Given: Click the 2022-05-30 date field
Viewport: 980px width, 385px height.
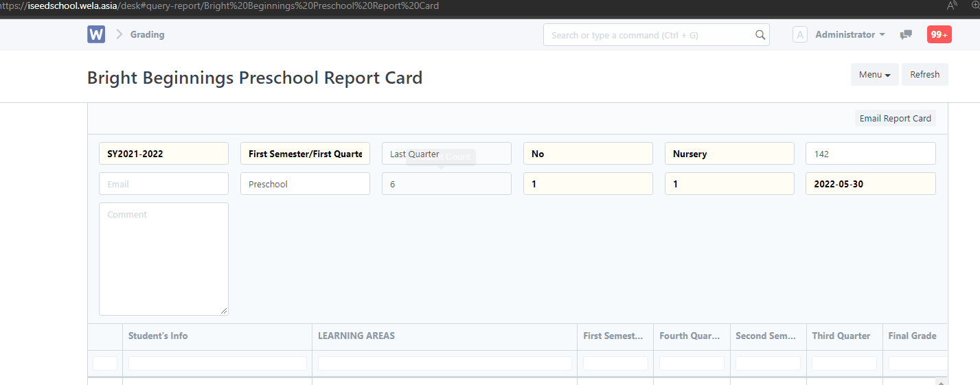Looking at the screenshot, I should [x=870, y=184].
